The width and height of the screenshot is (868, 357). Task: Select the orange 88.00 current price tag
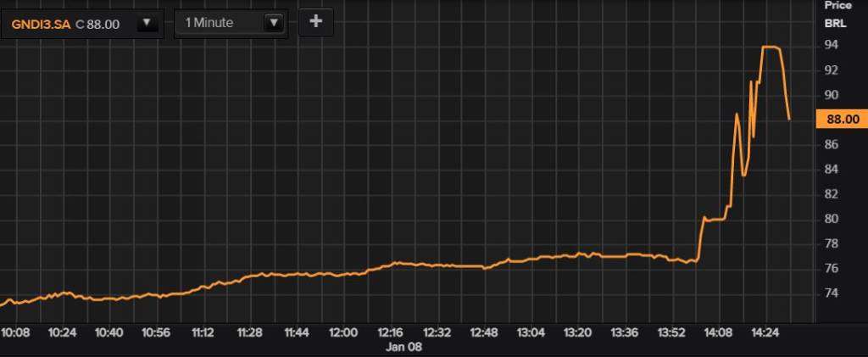[839, 120]
